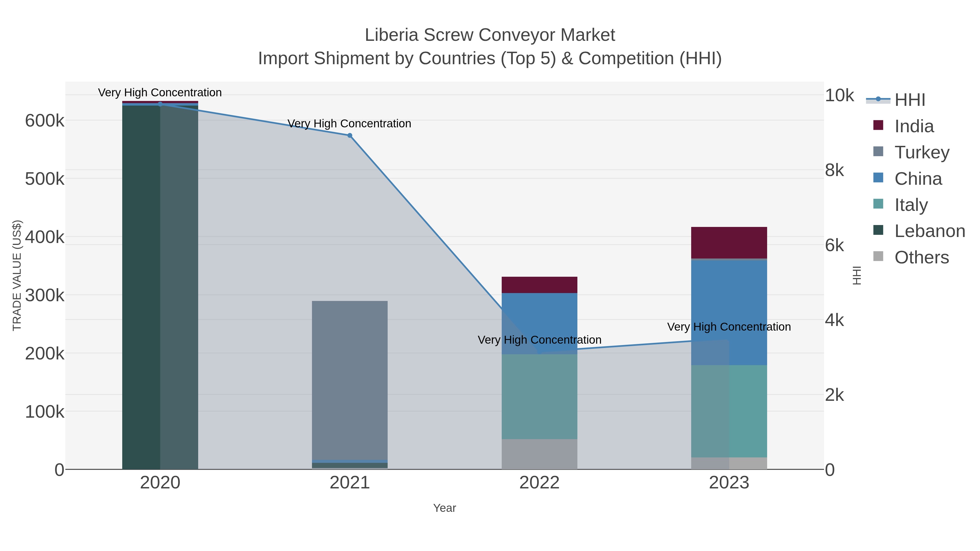This screenshot has width=980, height=551.
Task: Click the TRADE VALUE (US$) axis title
Action: click(17, 275)
